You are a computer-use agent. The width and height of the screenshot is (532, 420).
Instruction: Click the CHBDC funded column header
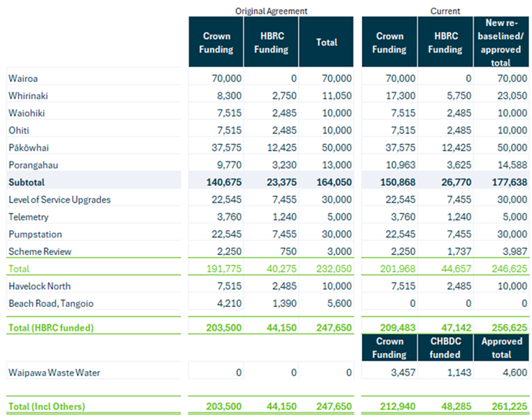[x=445, y=349]
